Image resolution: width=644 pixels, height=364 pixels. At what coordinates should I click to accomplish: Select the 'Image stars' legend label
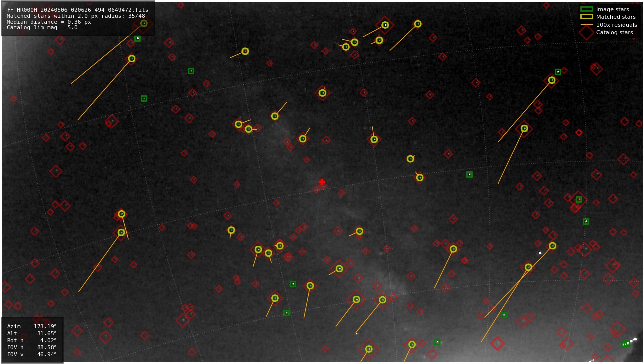pos(612,9)
